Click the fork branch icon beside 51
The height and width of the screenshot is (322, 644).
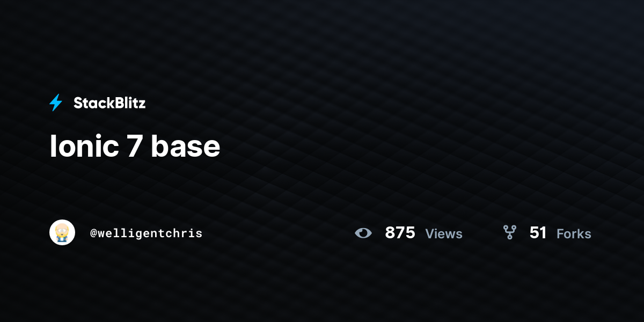[x=509, y=232]
